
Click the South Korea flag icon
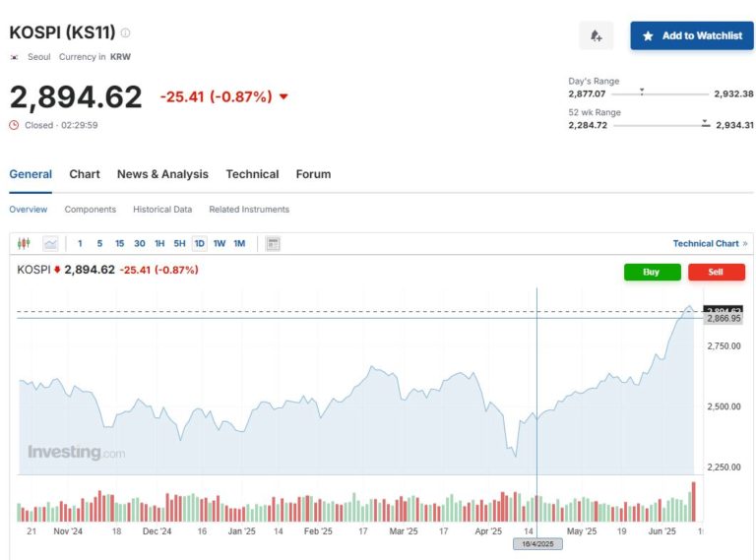[15, 57]
